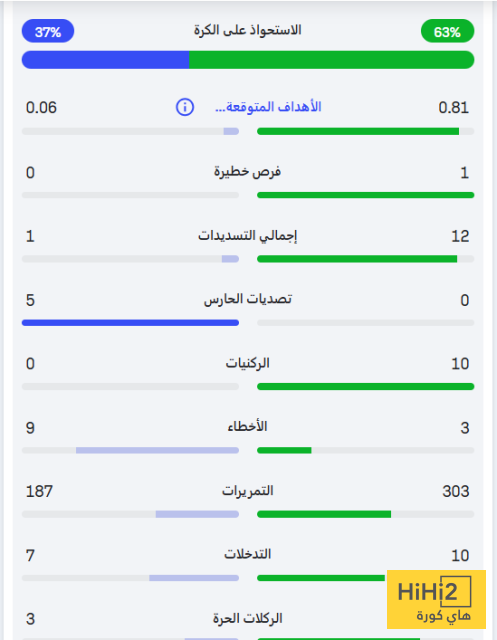Click the blue goalkeeper saves bar
The height and width of the screenshot is (640, 497).
(x=130, y=323)
